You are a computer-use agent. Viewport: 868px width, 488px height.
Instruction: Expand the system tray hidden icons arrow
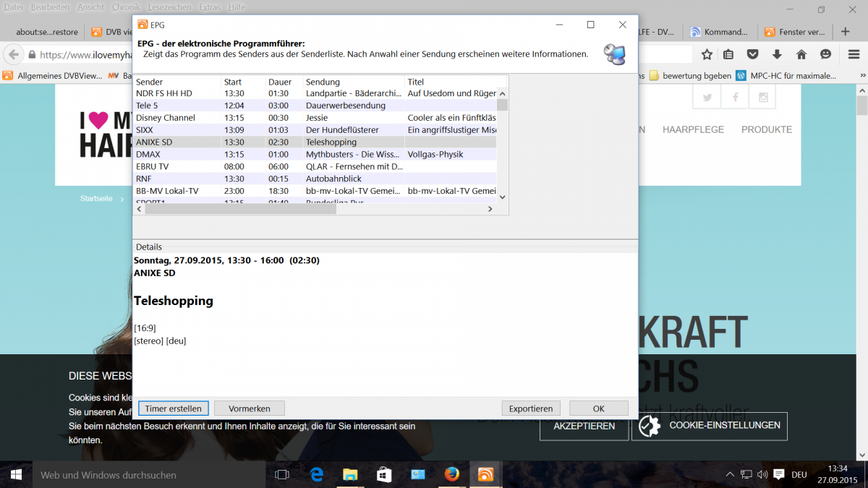(729, 475)
